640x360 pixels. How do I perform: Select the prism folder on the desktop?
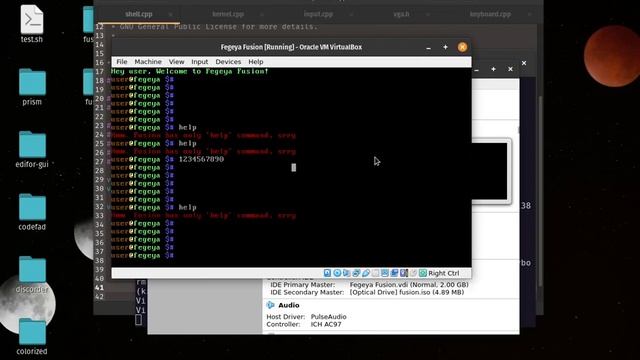(x=32, y=87)
